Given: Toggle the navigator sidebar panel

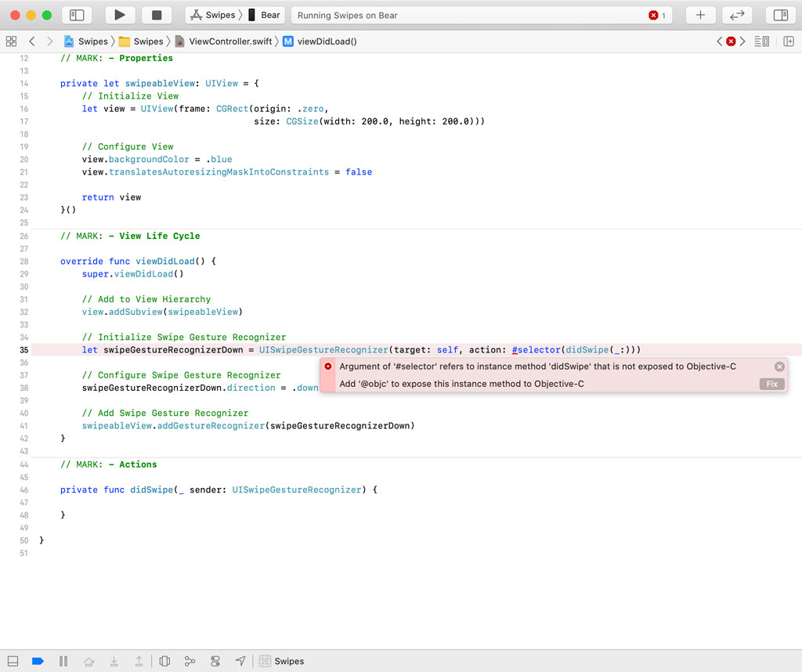Looking at the screenshot, I should tap(77, 16).
